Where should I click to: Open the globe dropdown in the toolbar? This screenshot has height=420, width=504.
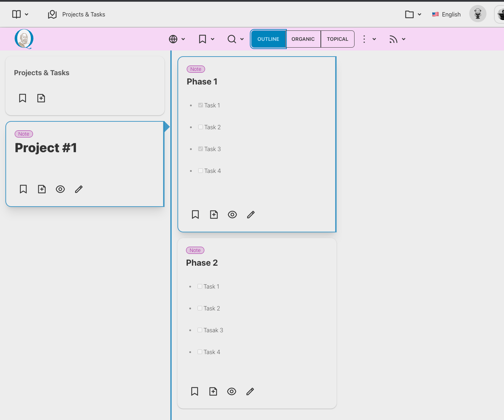tap(177, 39)
